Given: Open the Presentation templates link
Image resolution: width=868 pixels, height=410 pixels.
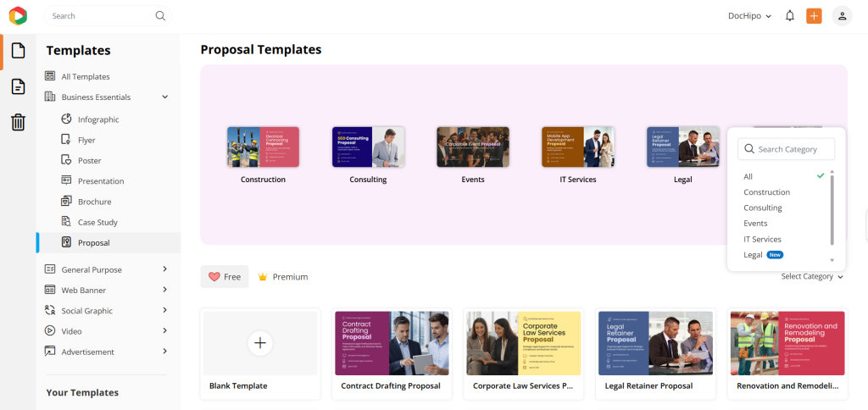Looking at the screenshot, I should pos(102,181).
